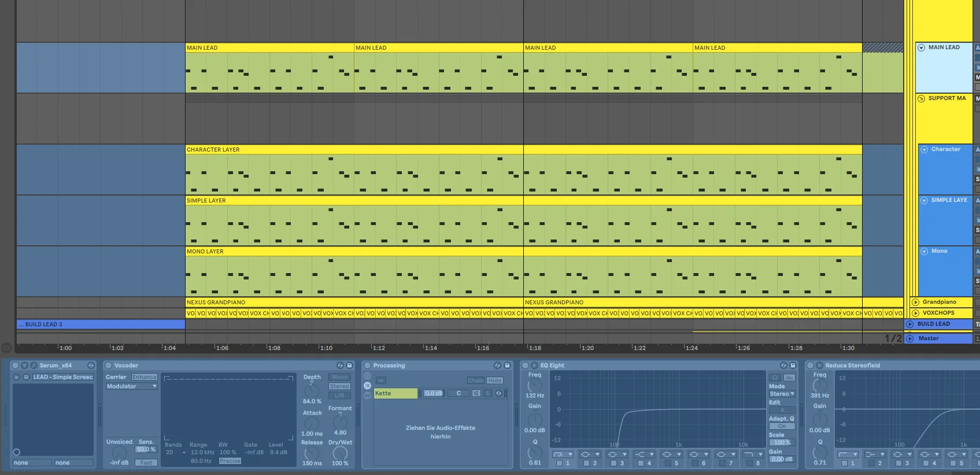The image size is (980, 475).
Task: Toggle the Vocoder device on/off
Action: tap(108, 366)
